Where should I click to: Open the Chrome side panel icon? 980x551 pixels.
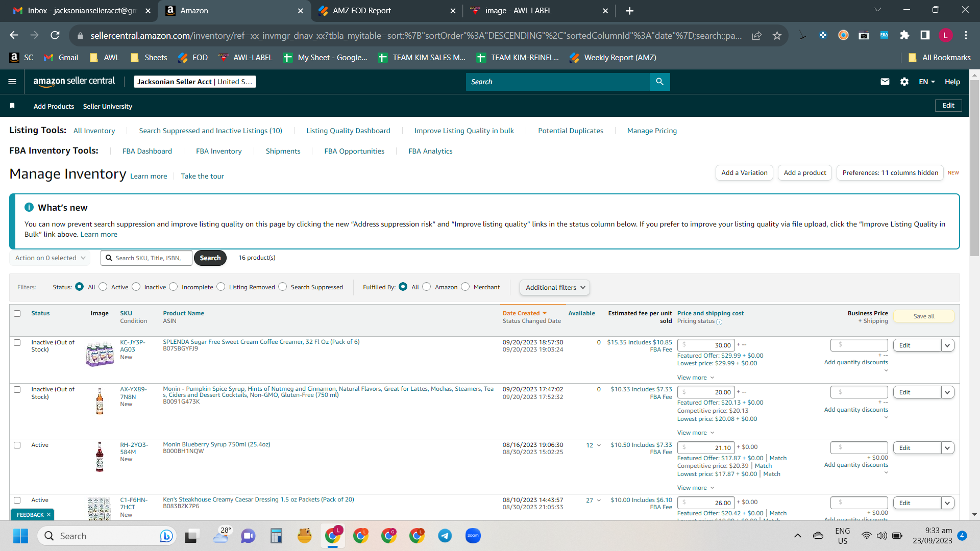925,35
